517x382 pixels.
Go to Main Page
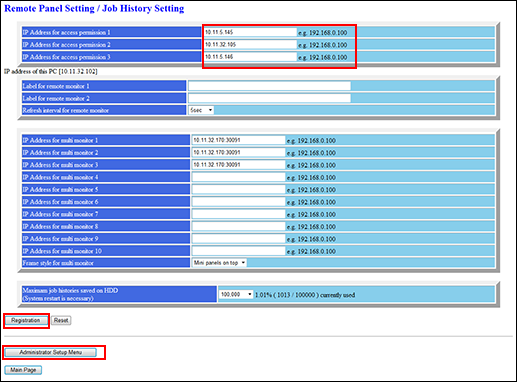(23, 370)
